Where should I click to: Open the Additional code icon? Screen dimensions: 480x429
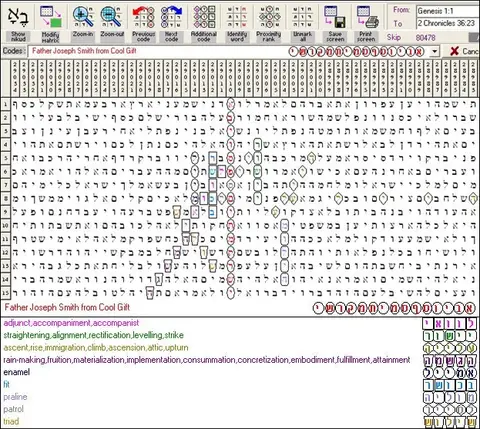(204, 17)
